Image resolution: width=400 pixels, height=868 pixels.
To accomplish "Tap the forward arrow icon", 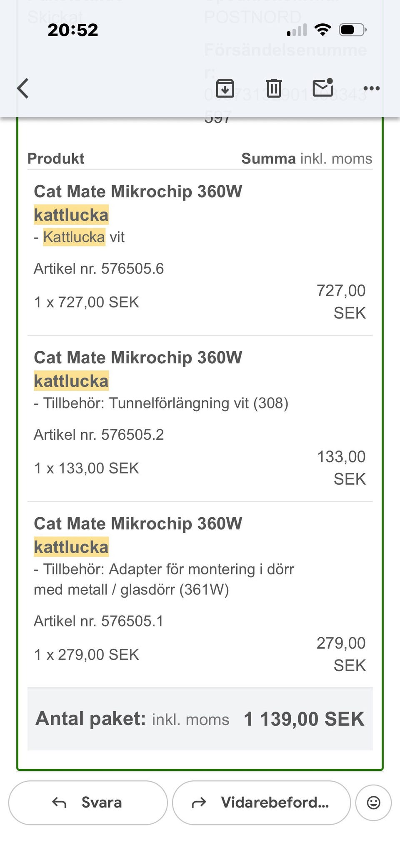I will pos(199,803).
